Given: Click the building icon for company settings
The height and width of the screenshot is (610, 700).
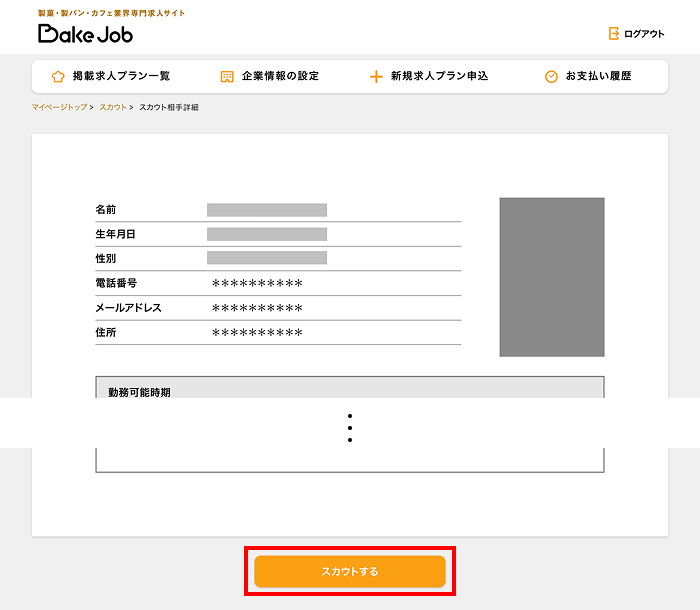Looking at the screenshot, I should click(x=227, y=77).
